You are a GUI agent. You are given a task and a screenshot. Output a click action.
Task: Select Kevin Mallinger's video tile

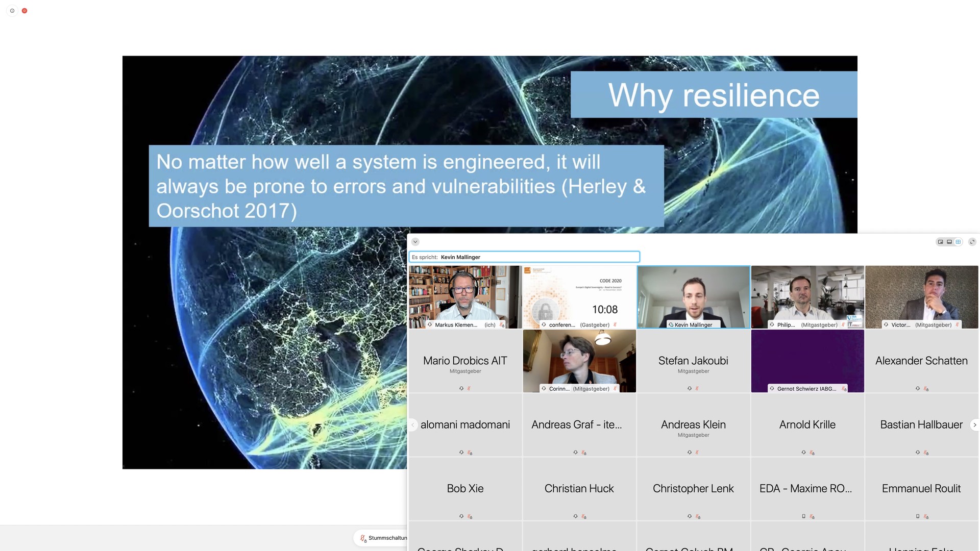click(693, 297)
